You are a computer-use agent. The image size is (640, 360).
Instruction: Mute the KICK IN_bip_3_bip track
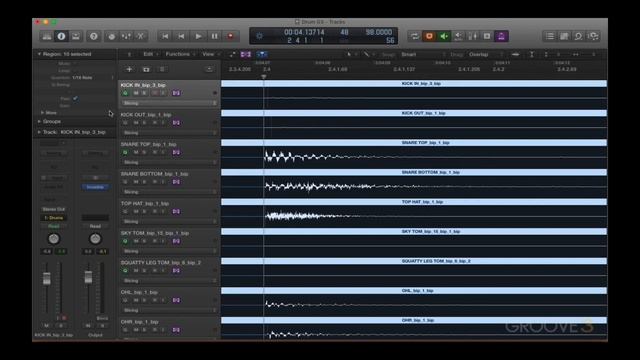tap(136, 93)
